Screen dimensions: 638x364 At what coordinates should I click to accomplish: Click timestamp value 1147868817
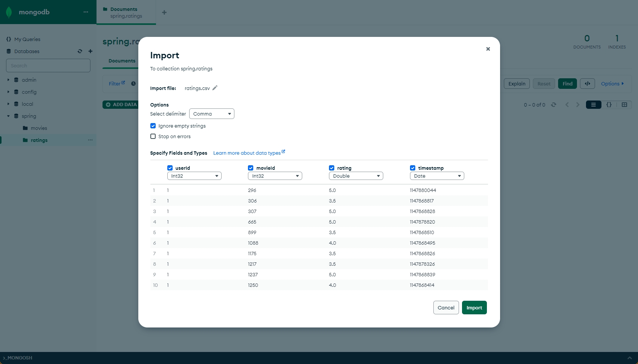pos(422,201)
